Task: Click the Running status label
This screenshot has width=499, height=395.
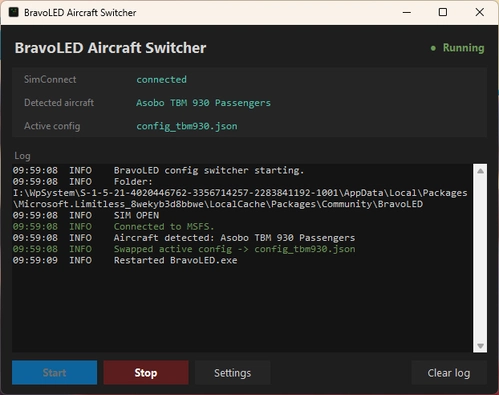Action: tap(463, 48)
